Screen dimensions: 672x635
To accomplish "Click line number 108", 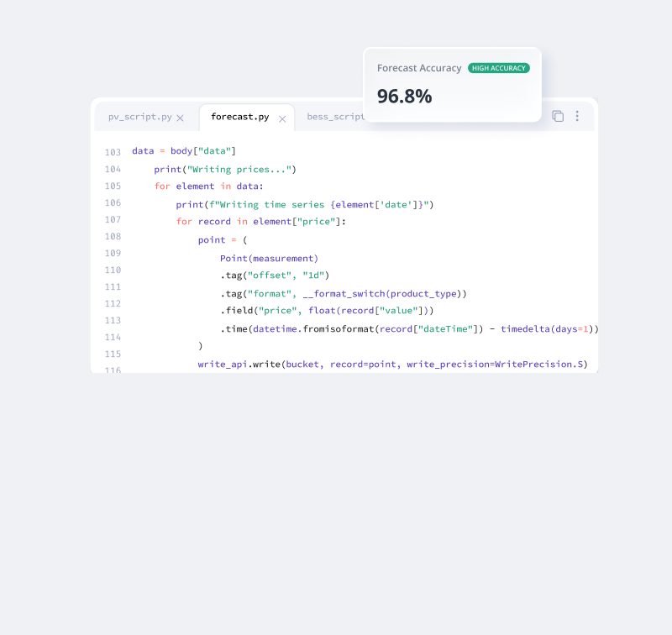I will [x=113, y=236].
